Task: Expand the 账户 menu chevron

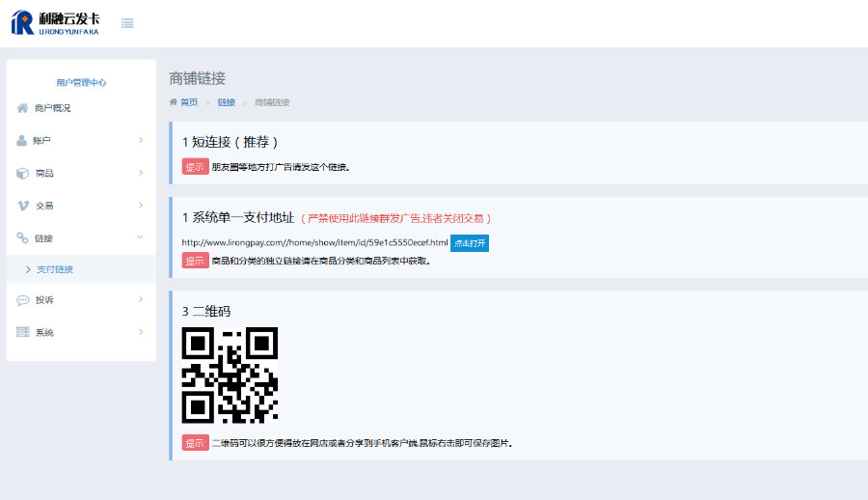Action: coord(141,140)
